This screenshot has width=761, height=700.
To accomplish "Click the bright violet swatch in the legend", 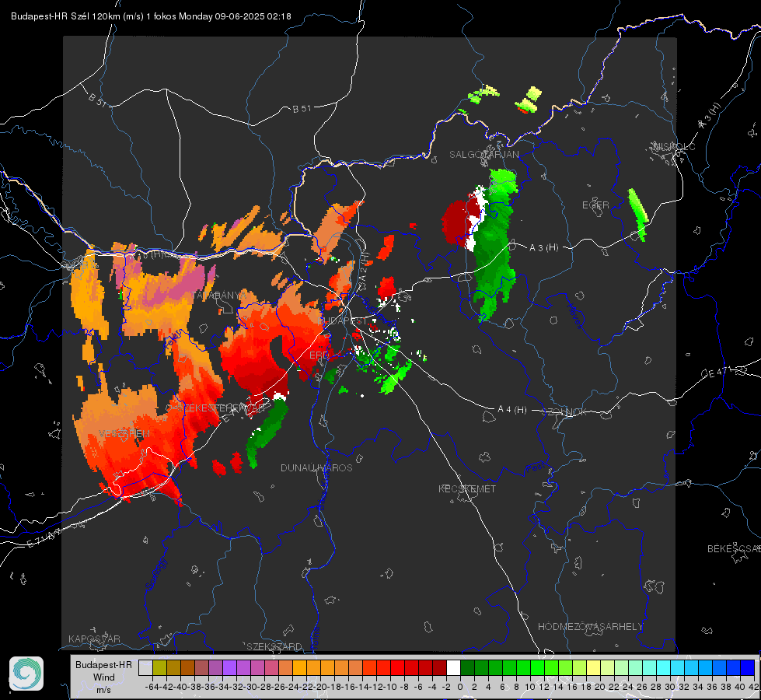I will (x=229, y=667).
